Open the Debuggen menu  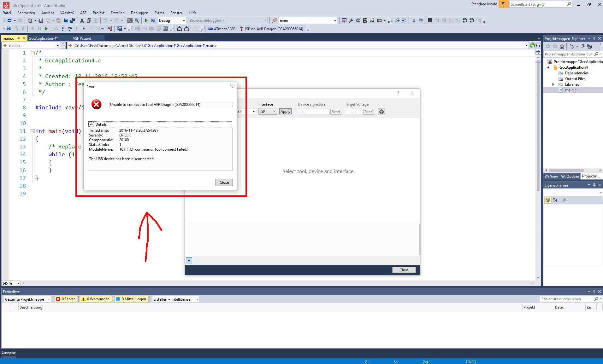point(139,13)
